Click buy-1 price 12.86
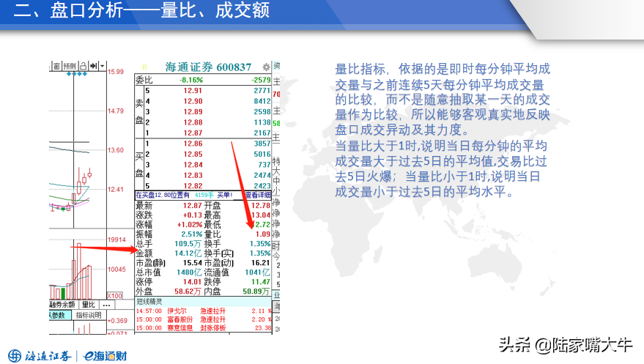The image size is (644, 364). click(x=193, y=144)
